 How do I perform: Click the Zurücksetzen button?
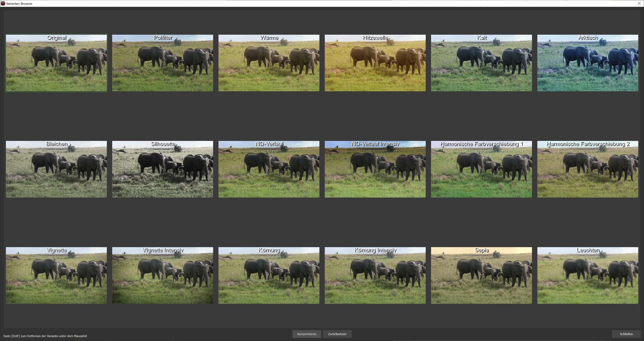point(337,334)
